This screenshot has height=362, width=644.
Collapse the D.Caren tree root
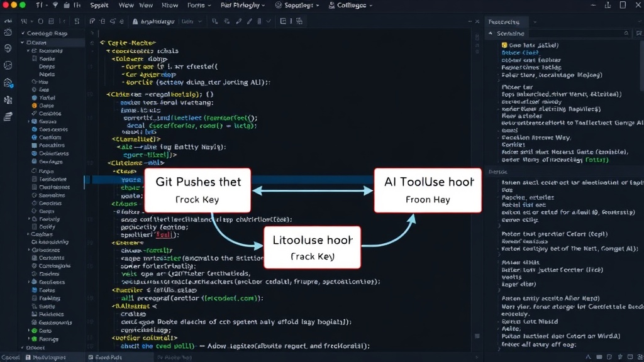click(x=23, y=43)
